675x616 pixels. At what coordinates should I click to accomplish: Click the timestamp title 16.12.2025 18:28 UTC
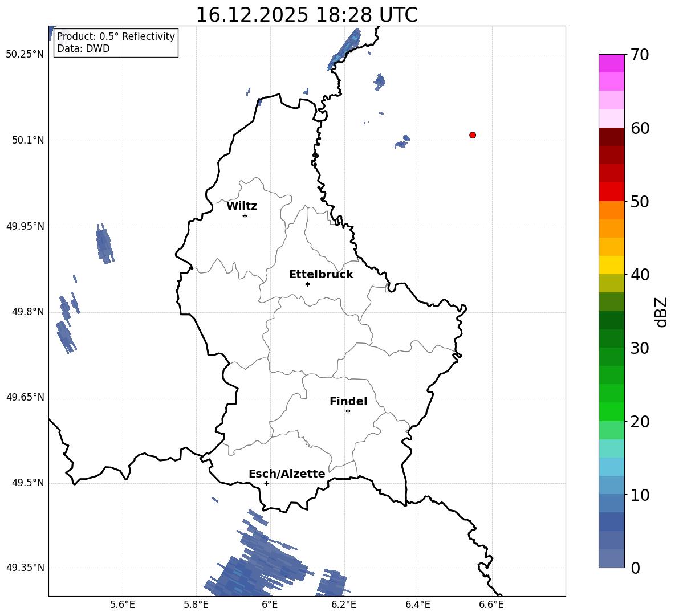307,15
